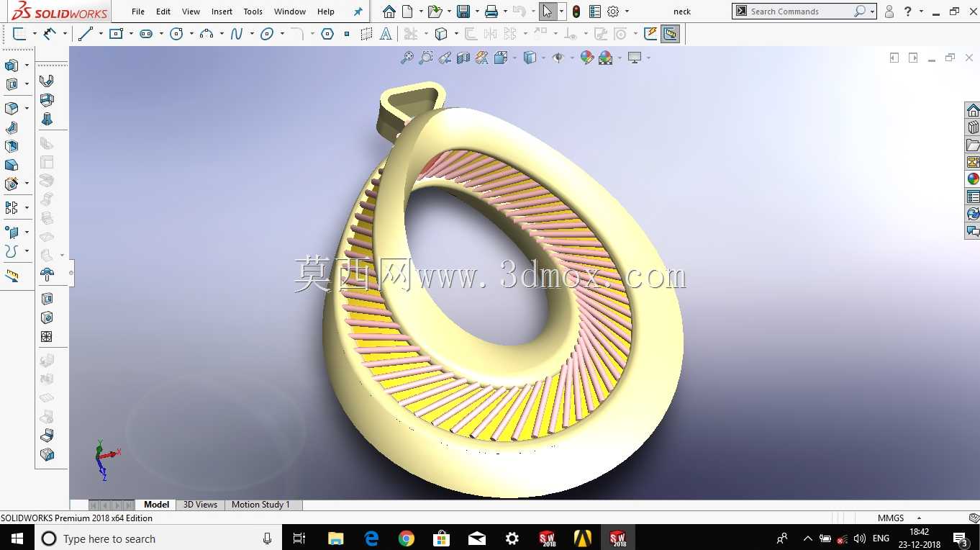Open File Explorer from the taskbar

(336, 538)
